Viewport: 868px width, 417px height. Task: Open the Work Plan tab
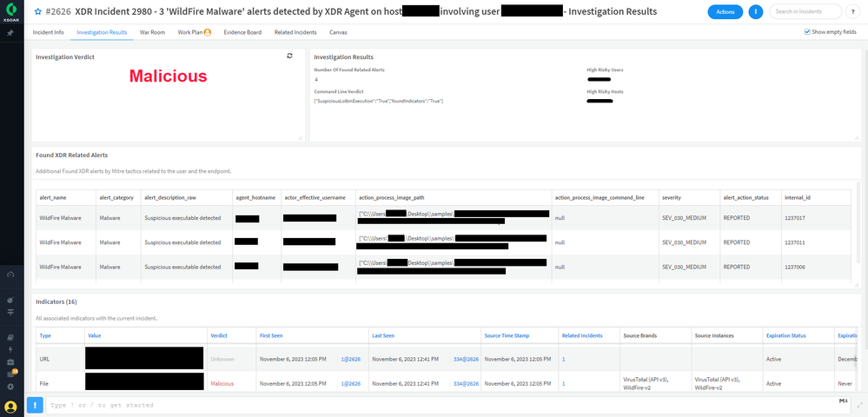click(190, 33)
